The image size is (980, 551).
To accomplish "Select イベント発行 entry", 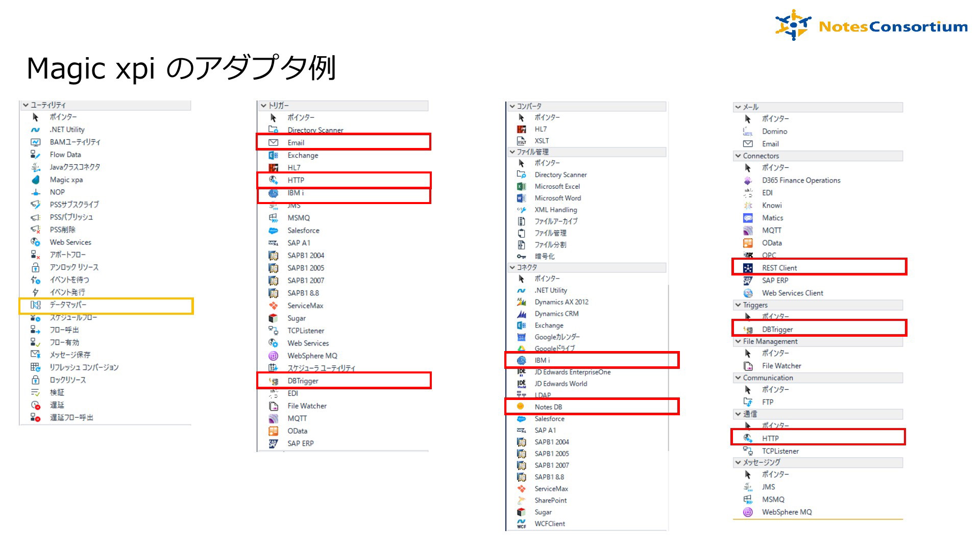I will pyautogui.click(x=67, y=292).
